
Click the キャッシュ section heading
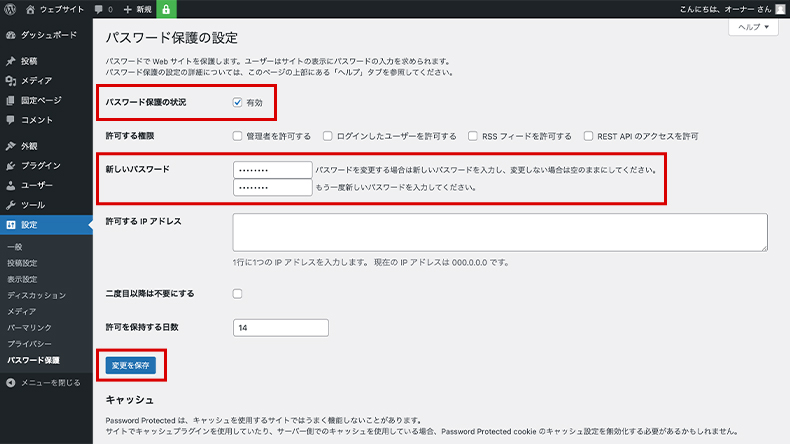(129, 400)
